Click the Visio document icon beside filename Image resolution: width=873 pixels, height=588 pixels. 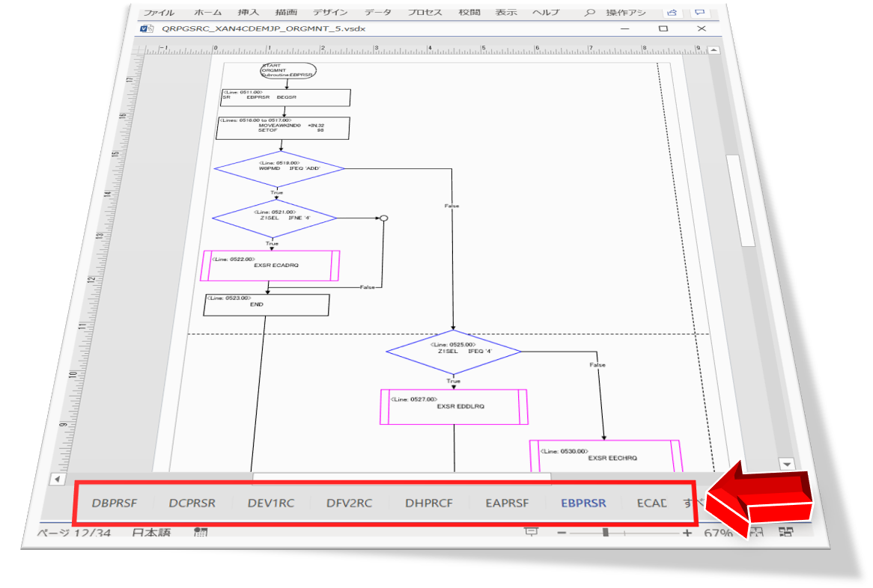coord(147,28)
